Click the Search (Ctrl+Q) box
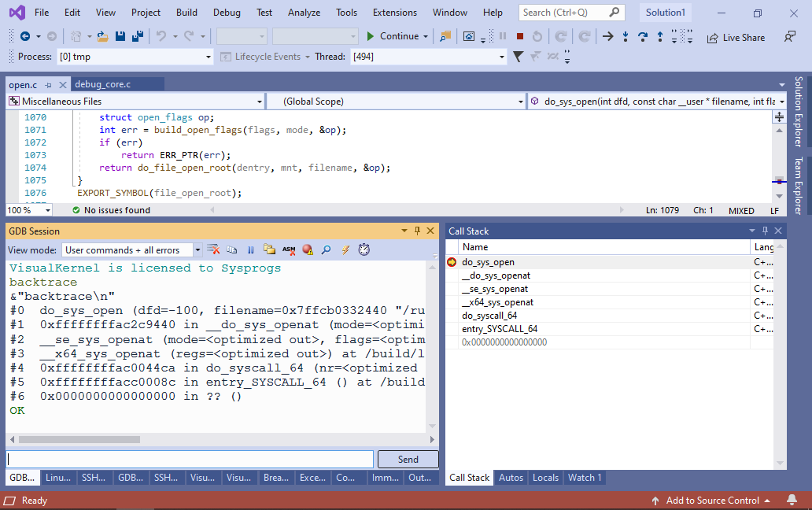 571,13
